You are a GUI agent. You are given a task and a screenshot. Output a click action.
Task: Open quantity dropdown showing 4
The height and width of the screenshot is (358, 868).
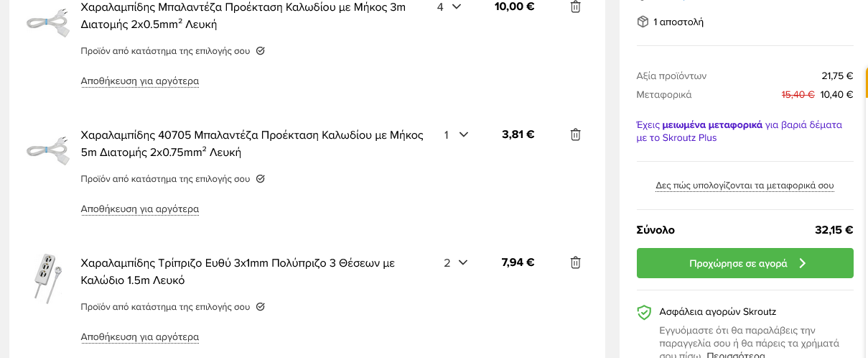(449, 6)
